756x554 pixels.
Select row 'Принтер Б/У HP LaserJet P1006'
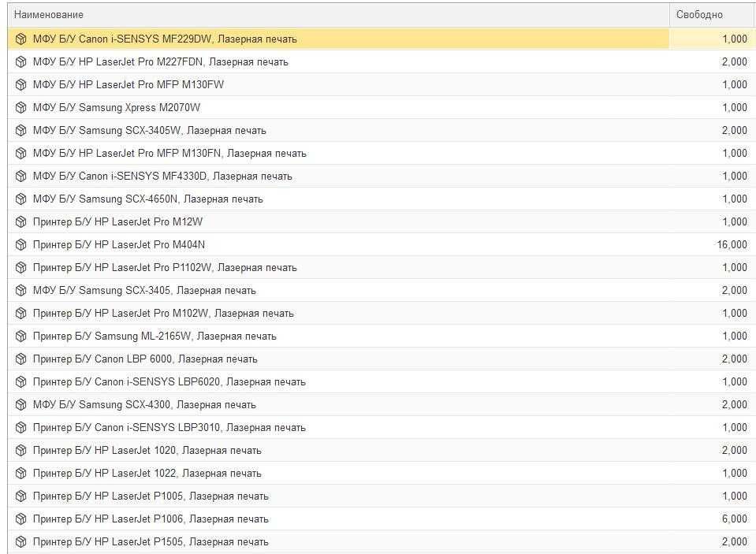382,519
